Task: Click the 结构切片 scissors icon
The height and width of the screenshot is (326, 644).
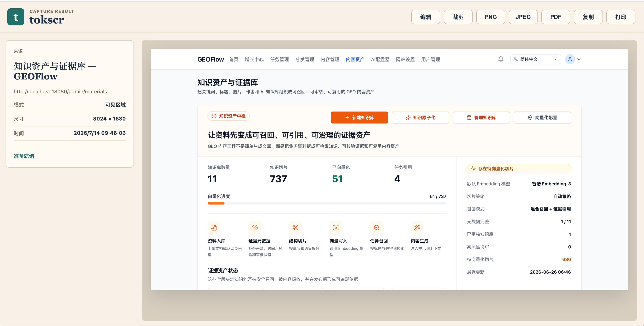Action: [x=295, y=228]
